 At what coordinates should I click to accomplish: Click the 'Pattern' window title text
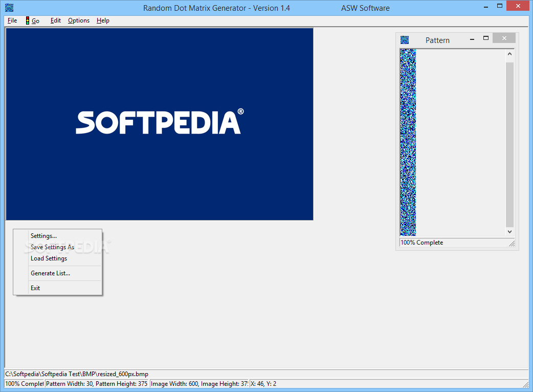pos(437,40)
